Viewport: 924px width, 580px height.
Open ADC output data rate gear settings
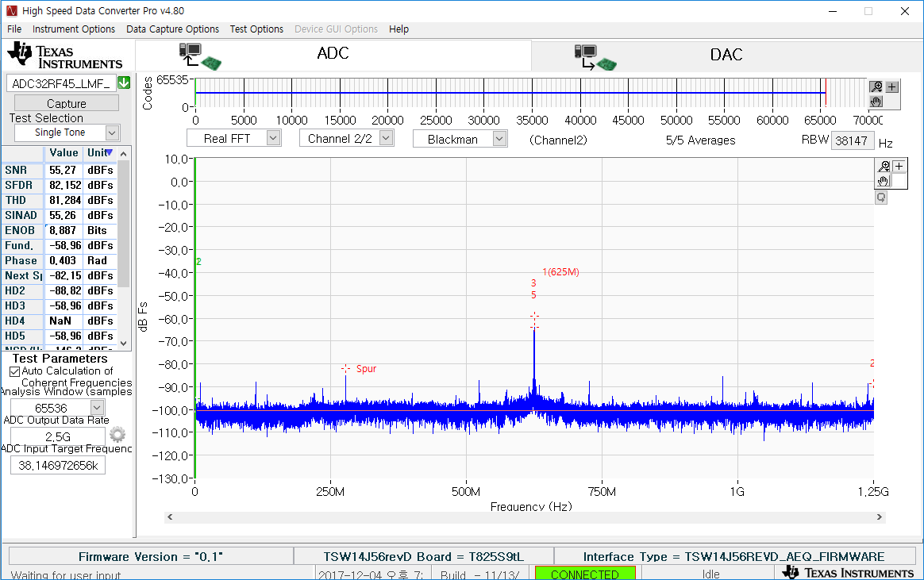click(x=117, y=435)
